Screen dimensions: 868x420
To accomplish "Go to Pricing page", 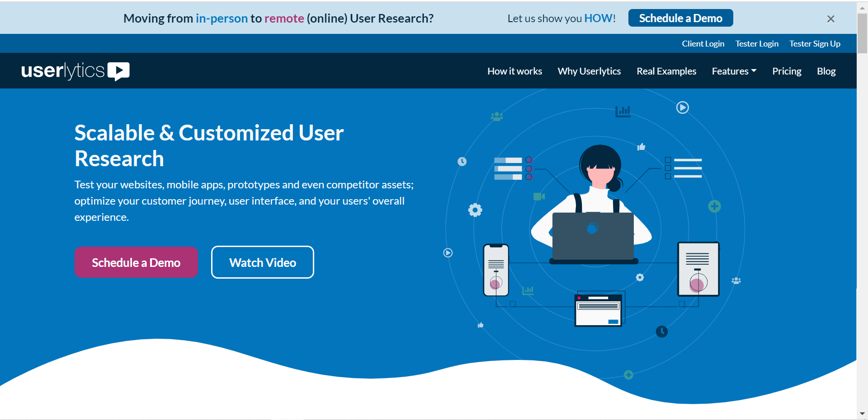I will (787, 71).
